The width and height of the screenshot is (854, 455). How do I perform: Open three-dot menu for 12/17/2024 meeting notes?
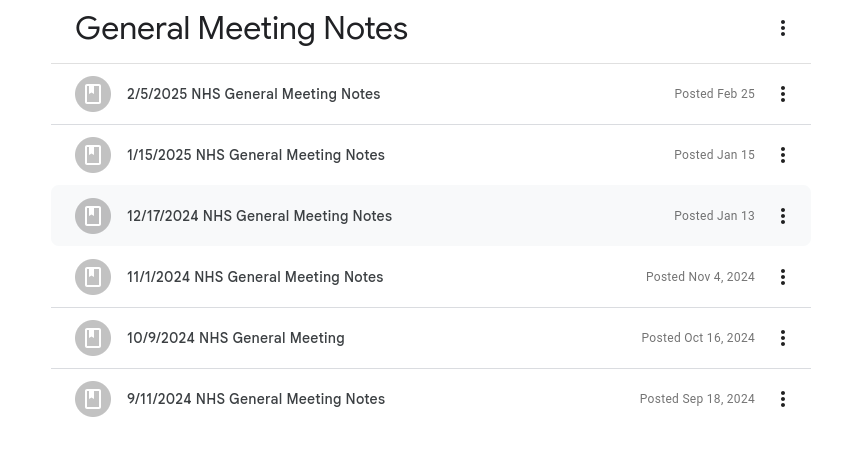tap(783, 216)
